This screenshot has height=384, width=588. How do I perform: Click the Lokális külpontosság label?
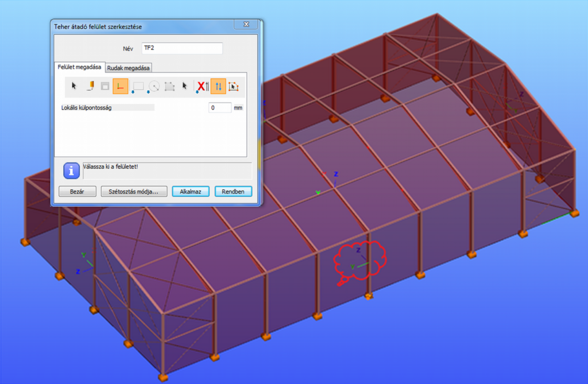86,108
